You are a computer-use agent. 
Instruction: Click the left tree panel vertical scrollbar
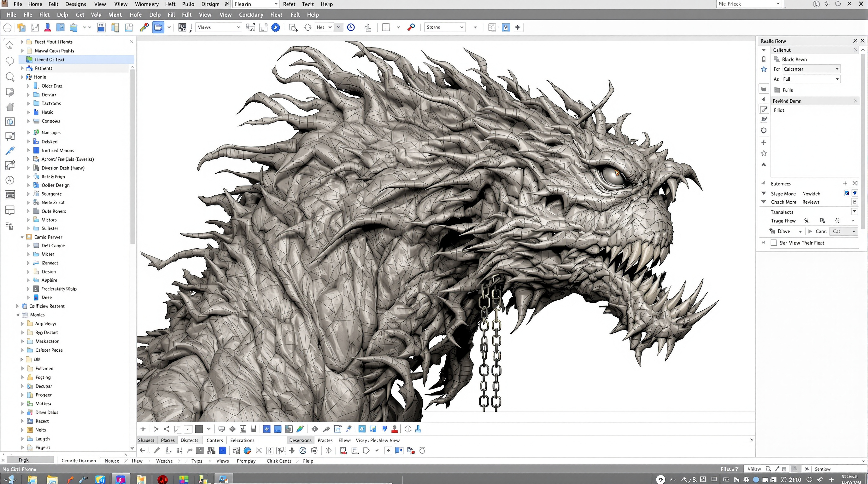(132, 157)
